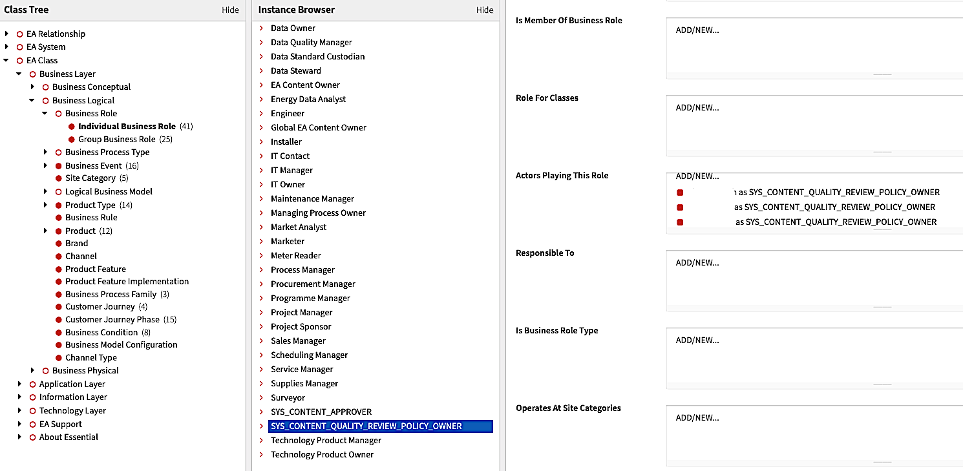Image resolution: width=964 pixels, height=472 pixels.
Task: Click the red dot icon beside Business Event
Action: 58,166
